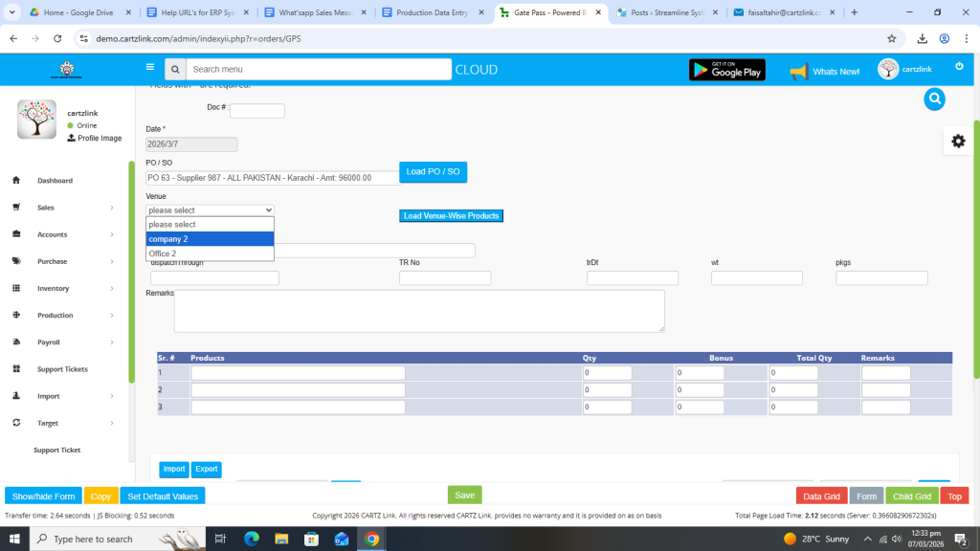Open Microsoft Edge from taskbar
Viewport: 980px width, 551px height.
[x=252, y=539]
